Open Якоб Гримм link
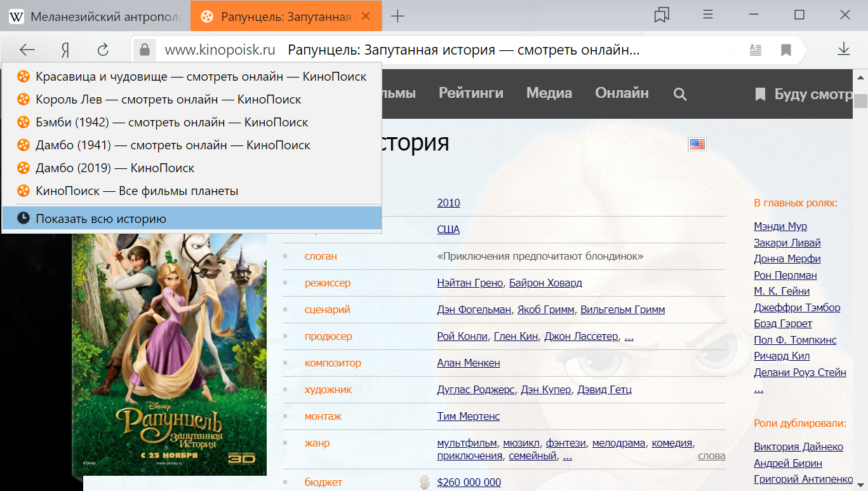Viewport: 868px width, 491px height. [546, 309]
